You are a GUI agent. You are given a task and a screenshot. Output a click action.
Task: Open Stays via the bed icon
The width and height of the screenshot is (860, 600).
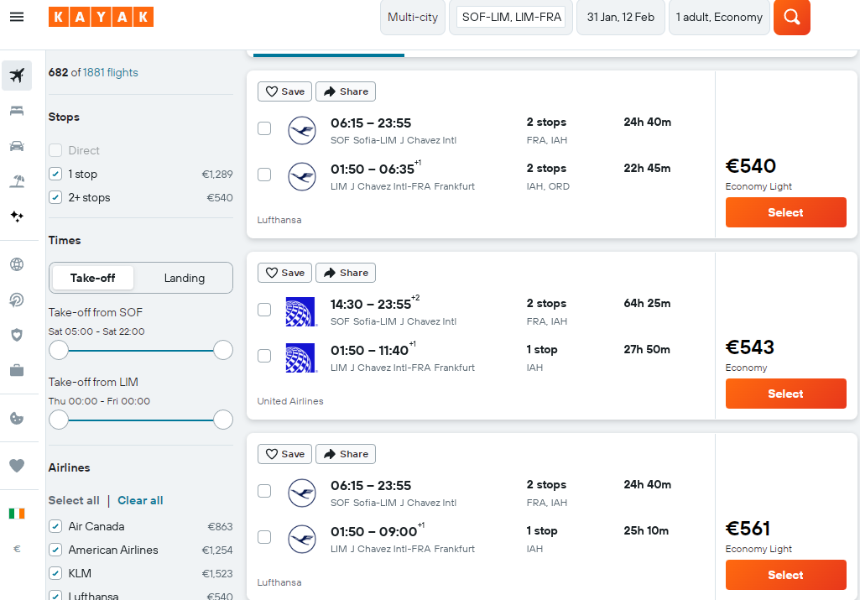(x=17, y=111)
